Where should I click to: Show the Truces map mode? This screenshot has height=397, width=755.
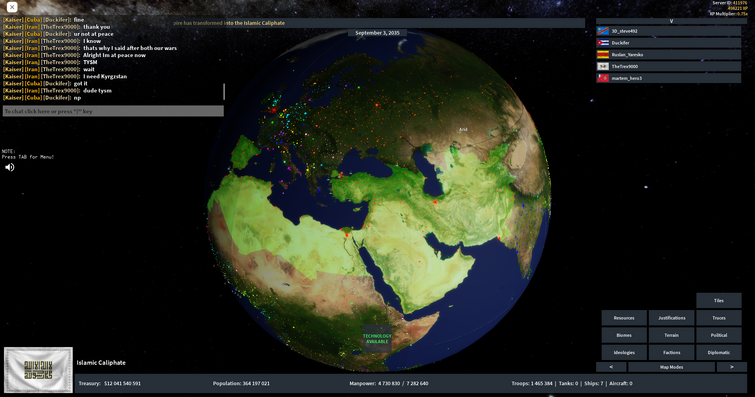pos(718,318)
